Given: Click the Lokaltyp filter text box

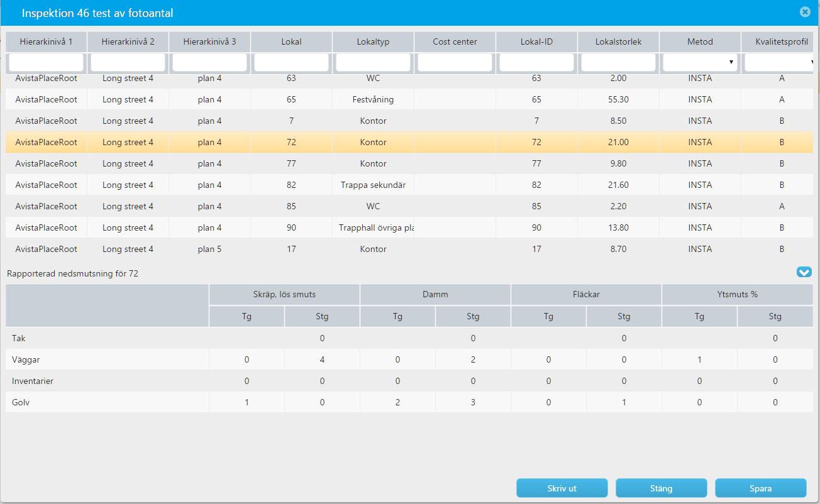Looking at the screenshot, I should click(x=373, y=62).
